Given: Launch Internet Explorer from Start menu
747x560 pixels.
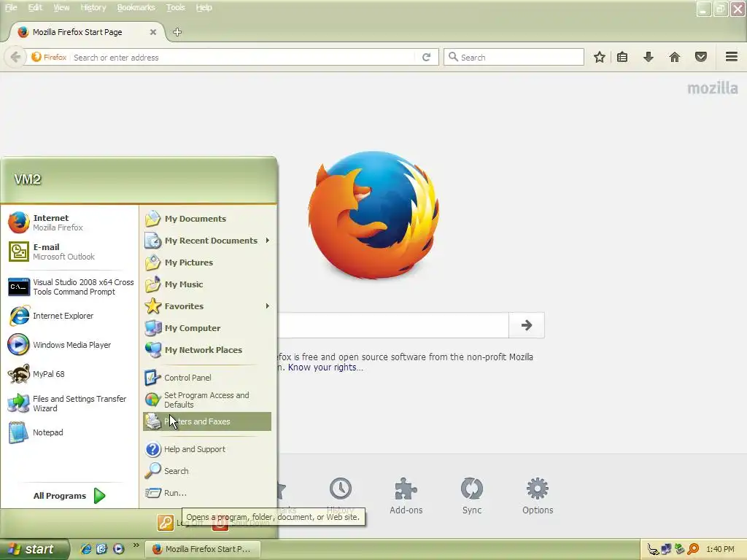Looking at the screenshot, I should (x=69, y=316).
